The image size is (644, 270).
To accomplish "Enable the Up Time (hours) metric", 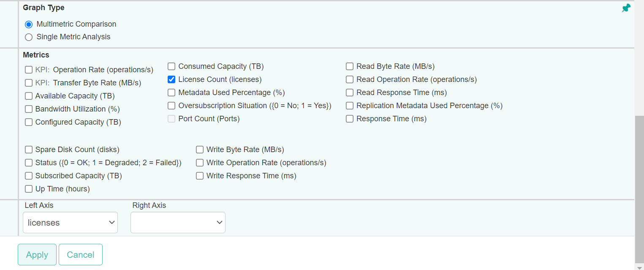I will 28,189.
